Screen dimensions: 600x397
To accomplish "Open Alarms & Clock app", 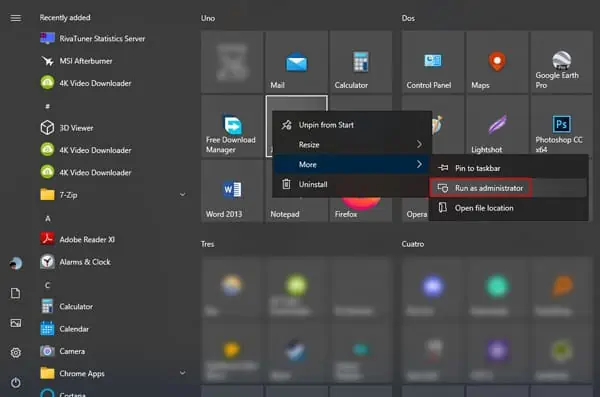I will 75,262.
